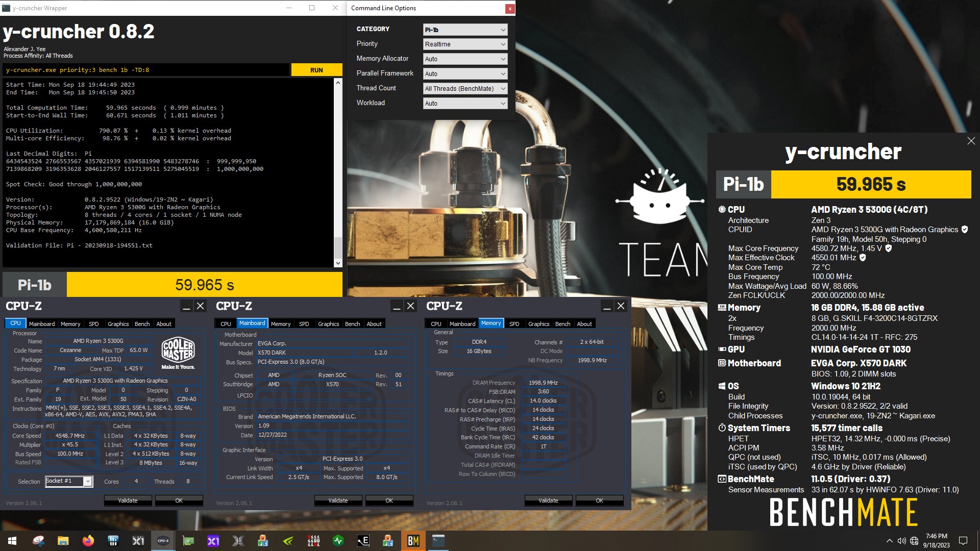
Task: Open the Socket #1 selection dropdown in CPU-Z
Action: (69, 481)
